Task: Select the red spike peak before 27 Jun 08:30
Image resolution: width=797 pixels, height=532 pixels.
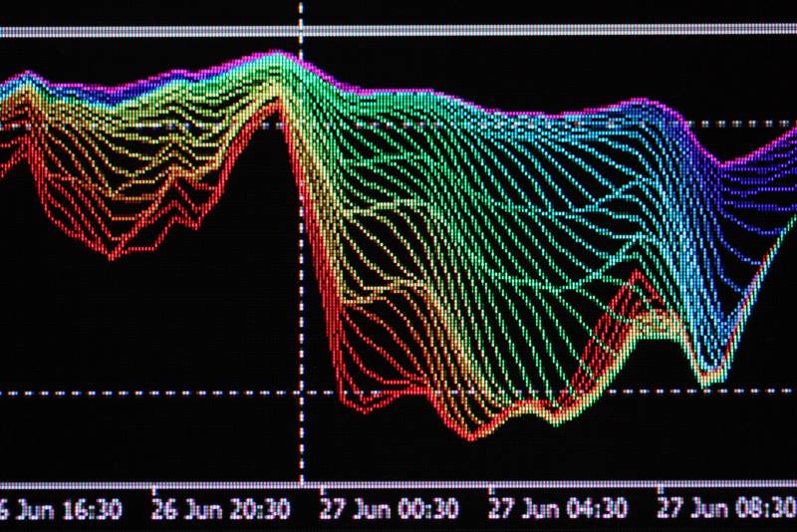Action: click(x=636, y=275)
